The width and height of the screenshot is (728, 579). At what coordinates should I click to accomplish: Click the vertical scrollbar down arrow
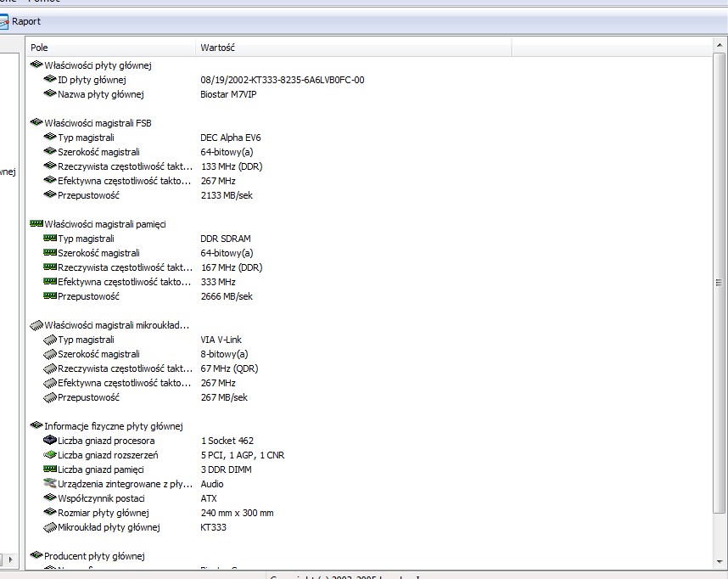(x=720, y=561)
